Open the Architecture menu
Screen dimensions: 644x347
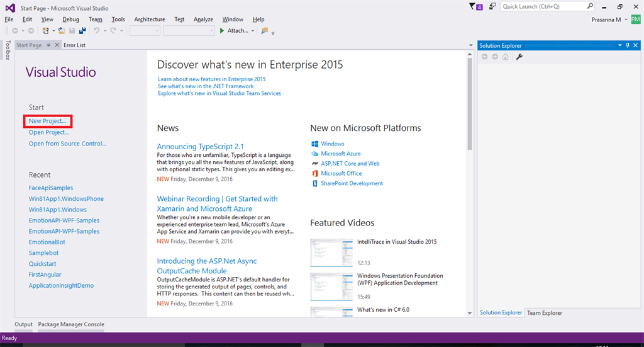pos(149,20)
